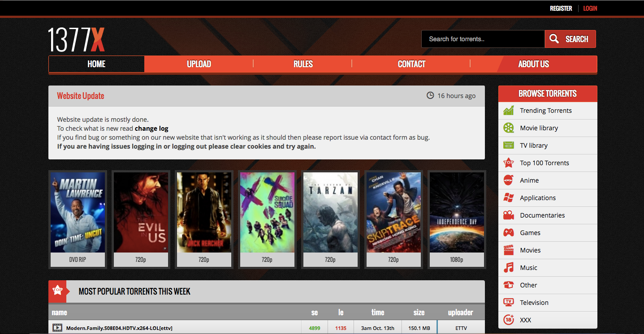Click the 1080p label under Independence Day

[x=457, y=260]
